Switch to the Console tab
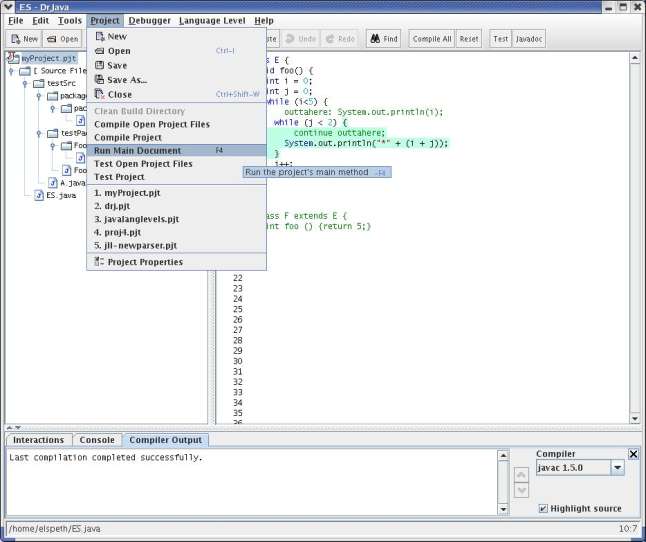The width and height of the screenshot is (646, 542). coord(97,440)
